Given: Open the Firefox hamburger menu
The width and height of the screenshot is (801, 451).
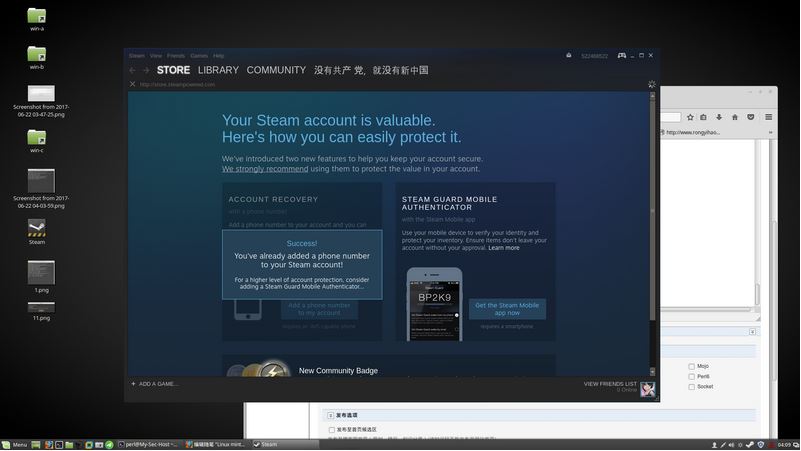Looking at the screenshot, I should [x=768, y=117].
